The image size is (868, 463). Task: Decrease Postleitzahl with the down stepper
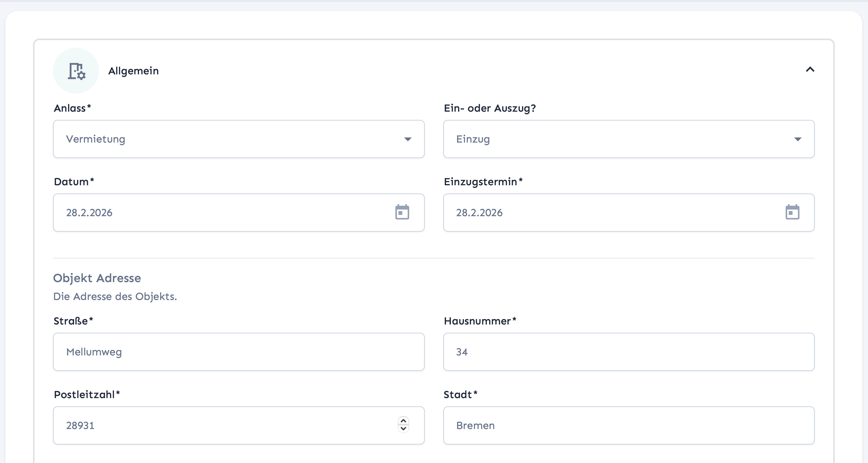pos(403,429)
